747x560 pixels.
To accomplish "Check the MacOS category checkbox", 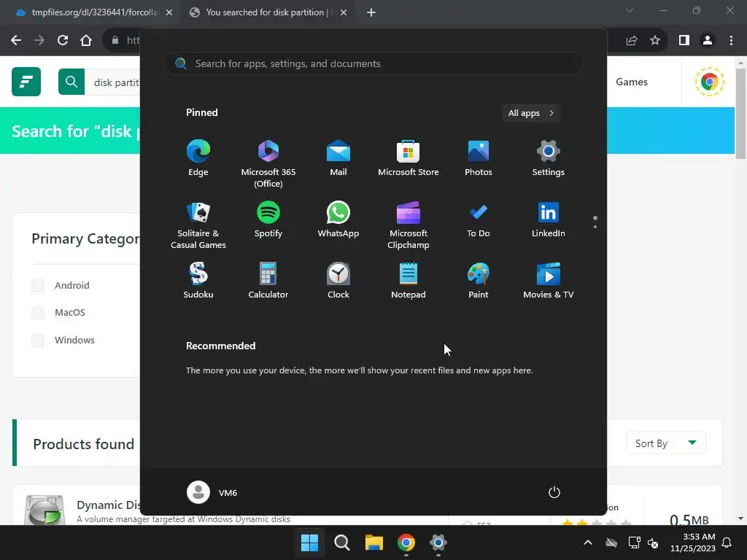I will point(38,312).
